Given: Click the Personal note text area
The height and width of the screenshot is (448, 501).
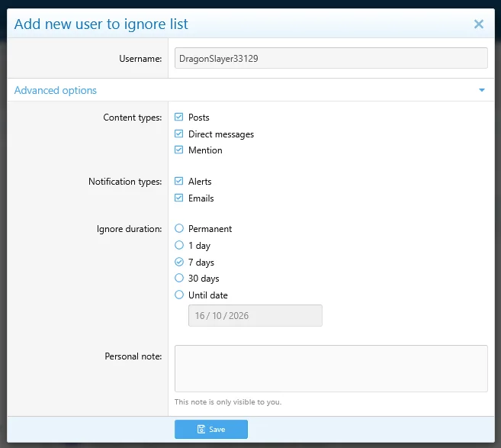Looking at the screenshot, I should (x=331, y=369).
